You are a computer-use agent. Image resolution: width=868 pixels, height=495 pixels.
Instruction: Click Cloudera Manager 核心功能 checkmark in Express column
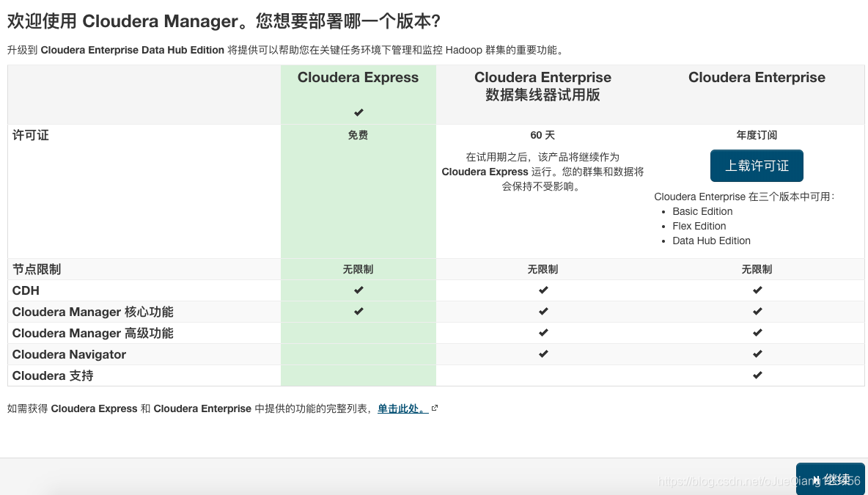[x=358, y=311]
